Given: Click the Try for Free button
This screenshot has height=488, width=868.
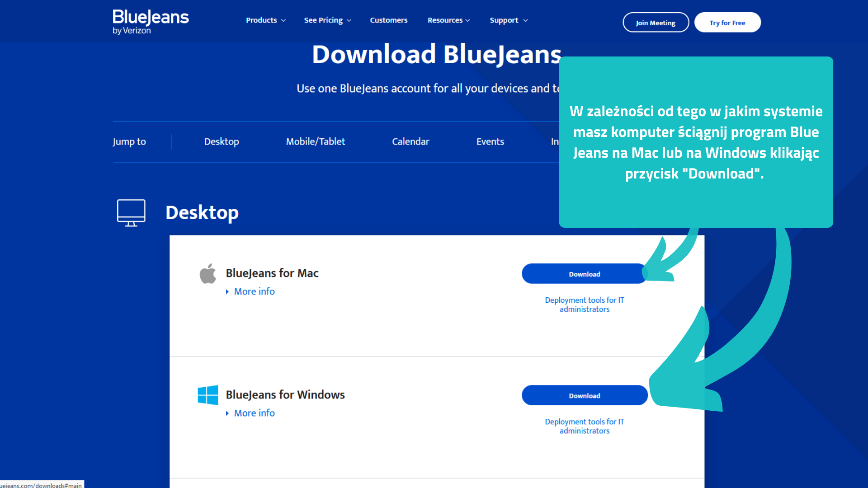Looking at the screenshot, I should tap(727, 23).
